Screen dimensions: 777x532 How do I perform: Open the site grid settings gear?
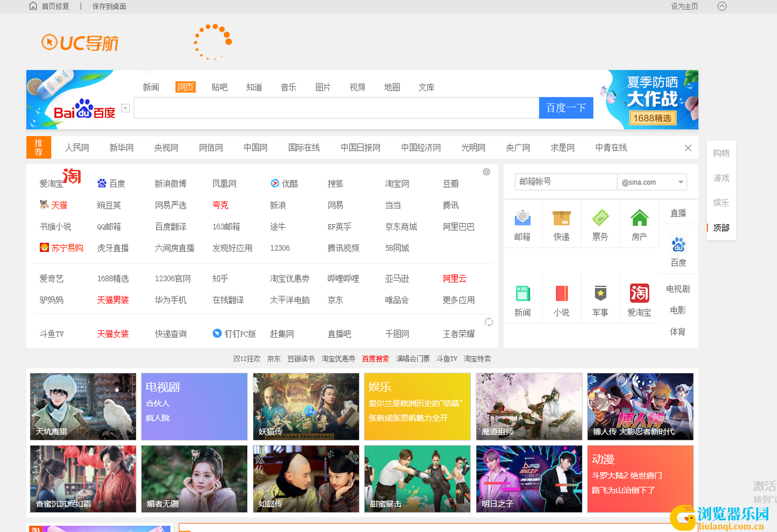486,172
